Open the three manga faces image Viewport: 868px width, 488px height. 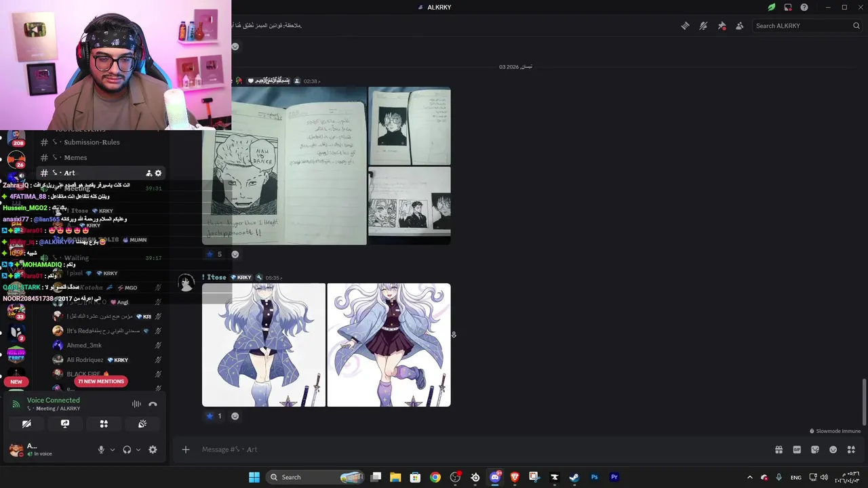[x=410, y=206]
